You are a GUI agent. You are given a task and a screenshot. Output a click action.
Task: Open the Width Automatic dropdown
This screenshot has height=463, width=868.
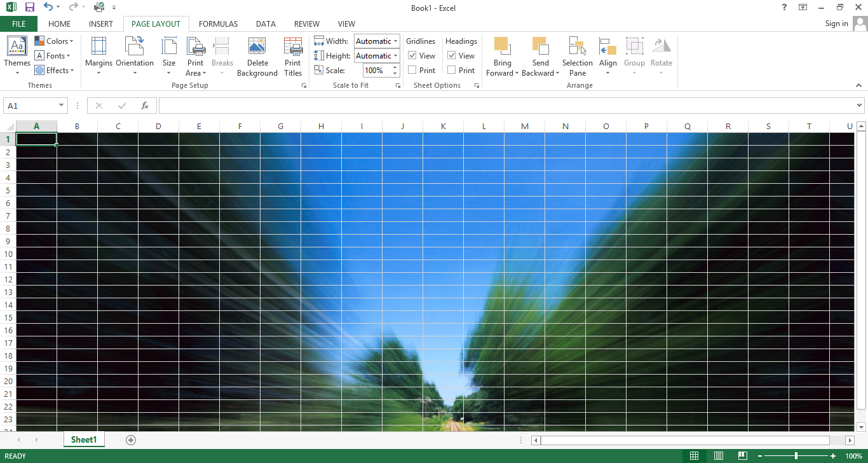[395, 41]
